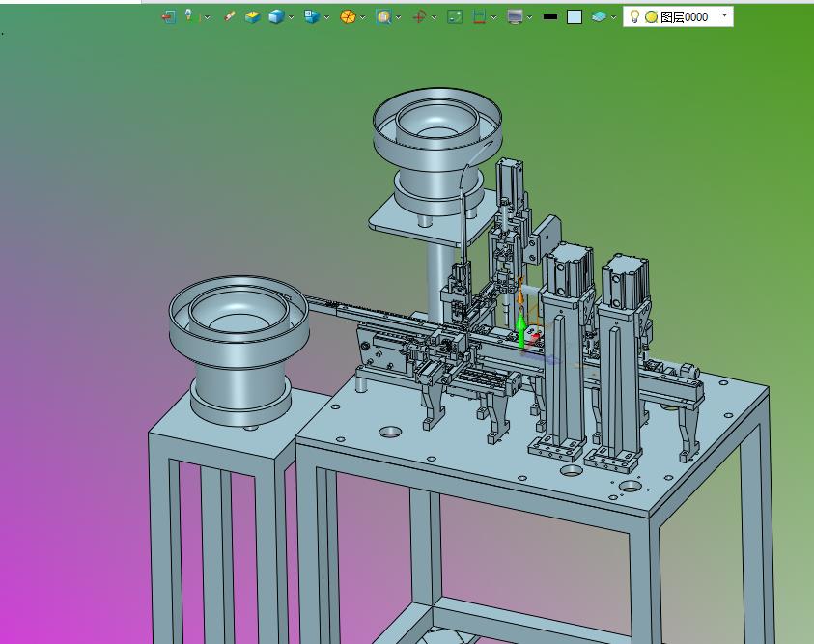Toggle the light bulb layer visibility
The image size is (814, 644).
click(x=634, y=16)
